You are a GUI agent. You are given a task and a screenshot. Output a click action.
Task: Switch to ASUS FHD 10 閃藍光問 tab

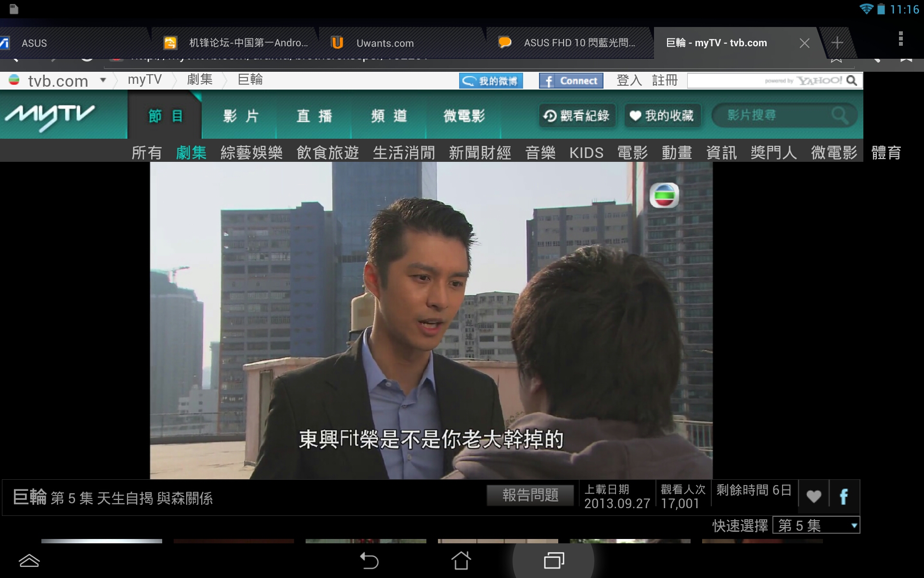569,43
